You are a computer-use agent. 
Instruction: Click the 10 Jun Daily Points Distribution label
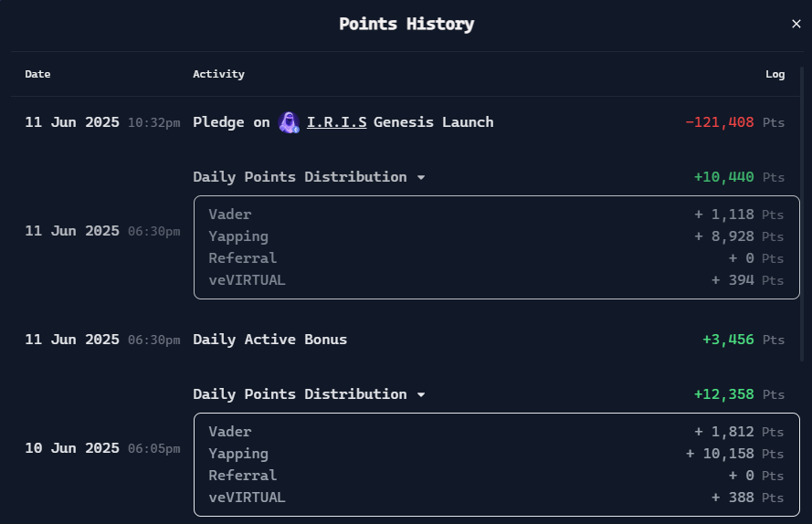(x=300, y=394)
